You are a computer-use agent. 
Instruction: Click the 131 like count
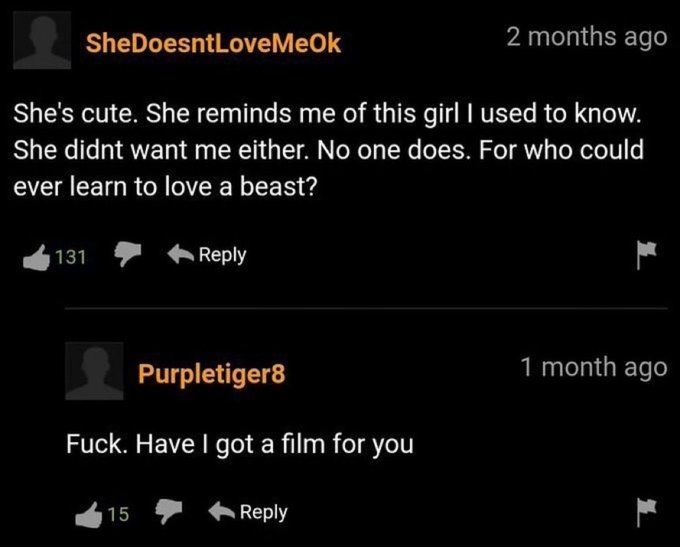point(69,257)
